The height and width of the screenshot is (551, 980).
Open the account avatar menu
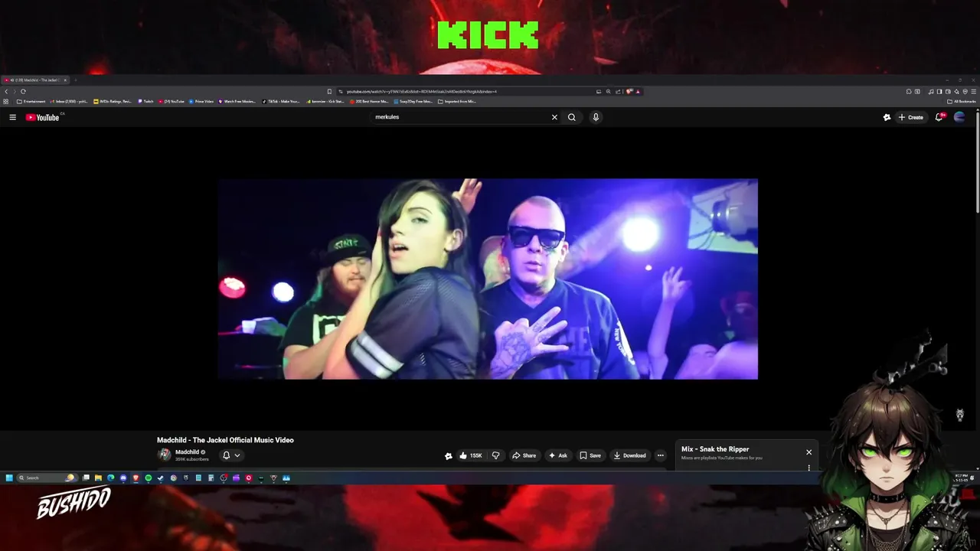point(959,117)
